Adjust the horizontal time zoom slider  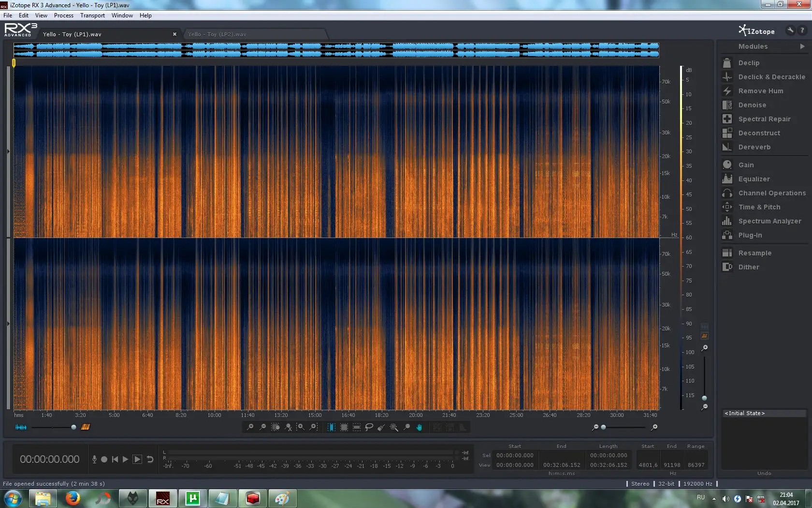coord(603,427)
